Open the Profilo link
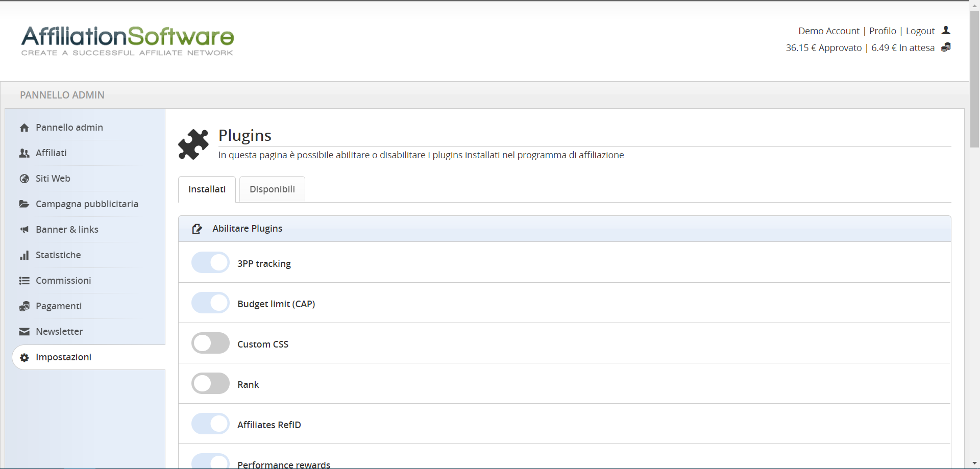 click(883, 31)
